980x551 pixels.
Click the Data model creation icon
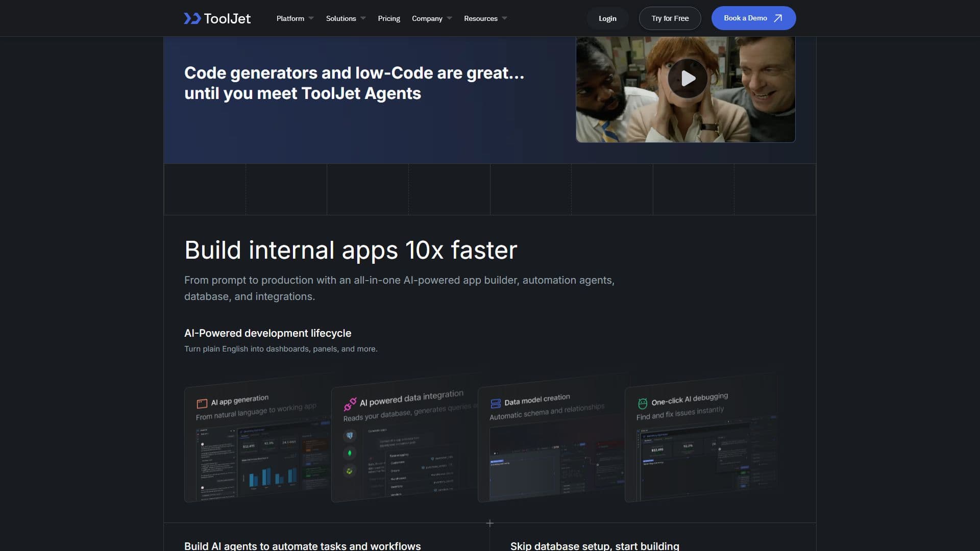pyautogui.click(x=496, y=404)
